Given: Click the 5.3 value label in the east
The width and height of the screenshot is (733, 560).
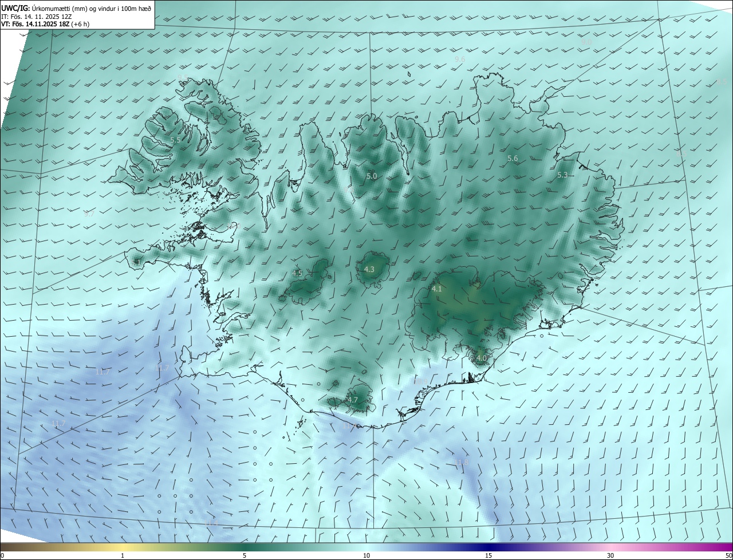Looking at the screenshot, I should [x=562, y=175].
